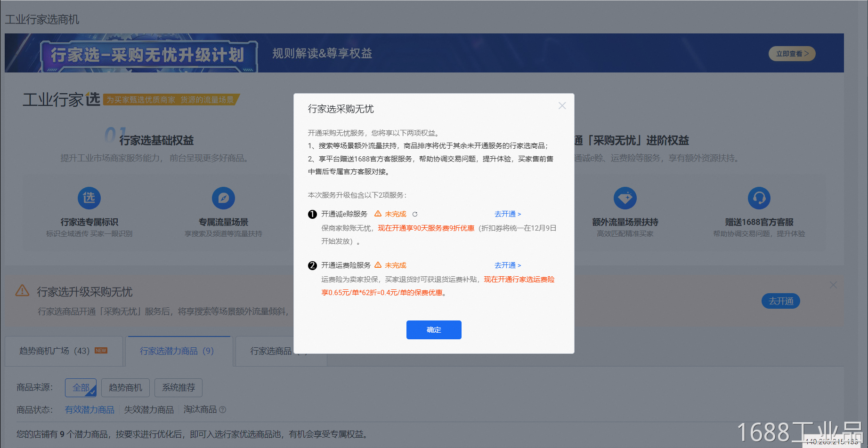
Task: Switch to the 行家选潜力商品 tab
Action: [177, 351]
